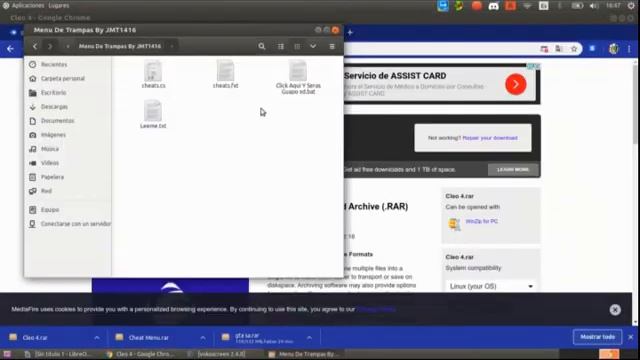Click the Discord tray icon
The width and height of the screenshot is (640, 360).
coord(493,6)
